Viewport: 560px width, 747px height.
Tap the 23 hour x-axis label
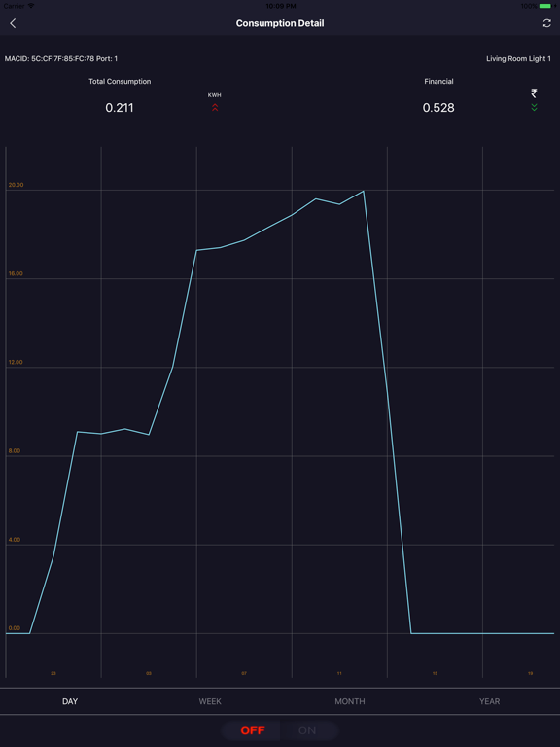click(x=53, y=674)
